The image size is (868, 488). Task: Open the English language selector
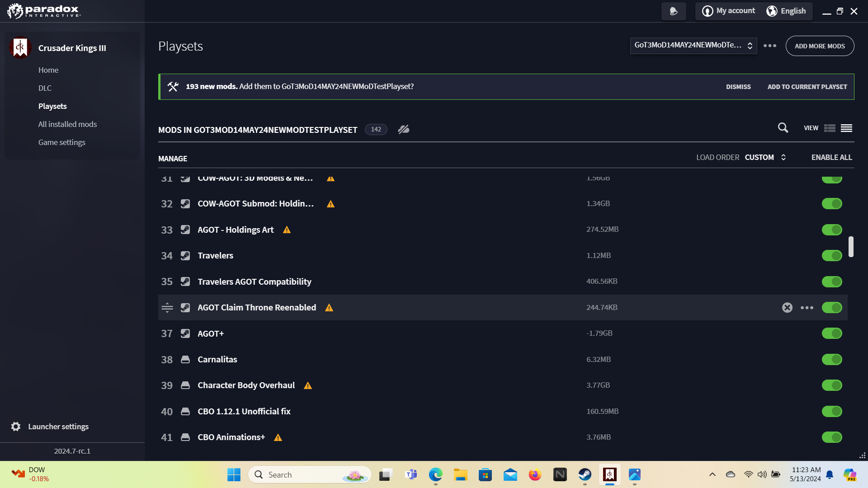[787, 11]
